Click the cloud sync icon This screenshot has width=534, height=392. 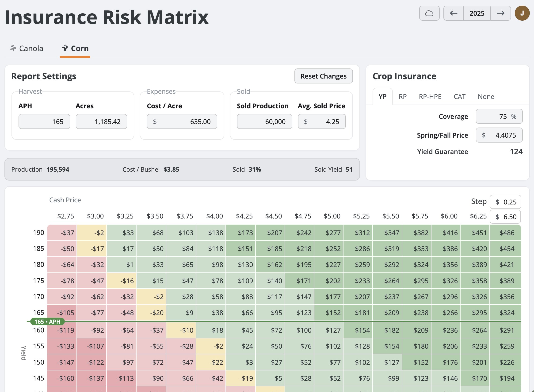point(430,14)
